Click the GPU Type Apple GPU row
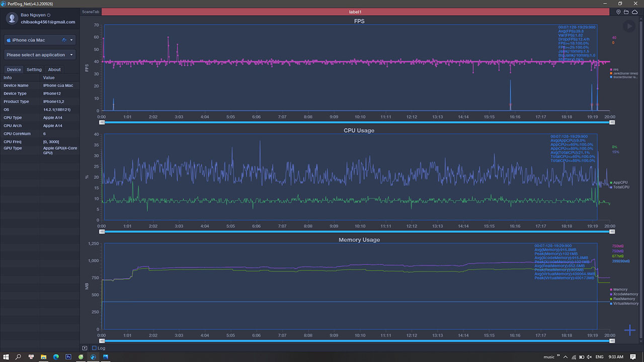This screenshot has width=644, height=362. 40,150
